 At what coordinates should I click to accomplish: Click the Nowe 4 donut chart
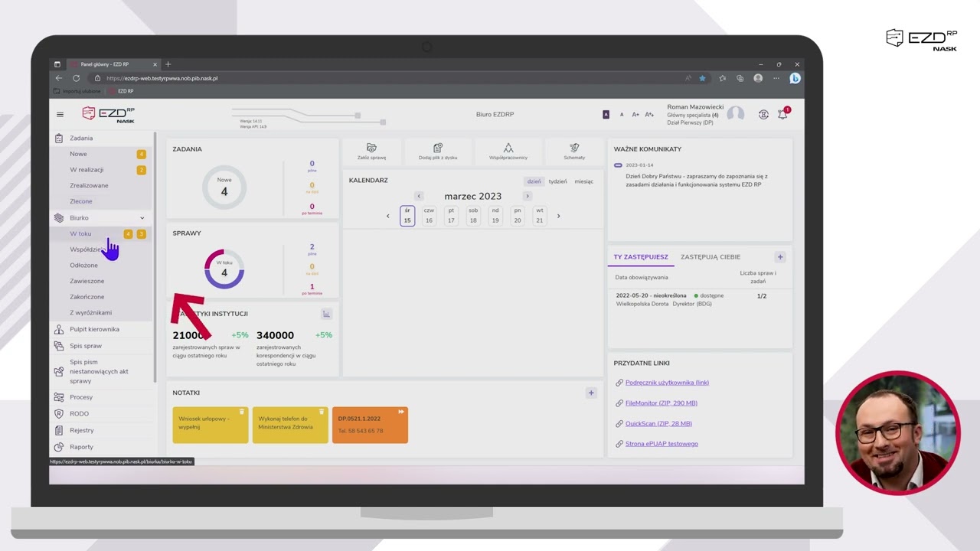click(224, 187)
